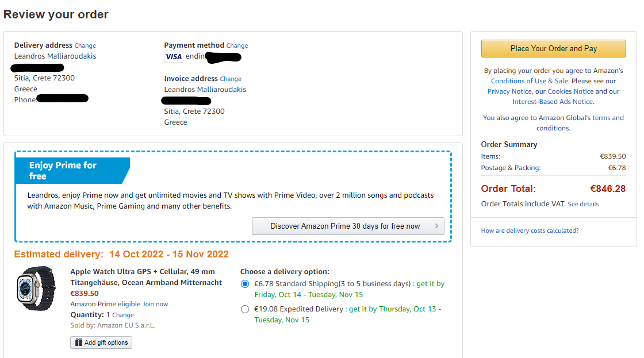The image size is (644, 358).
Task: Open Conditions of Use & Sale link
Action: click(x=530, y=81)
